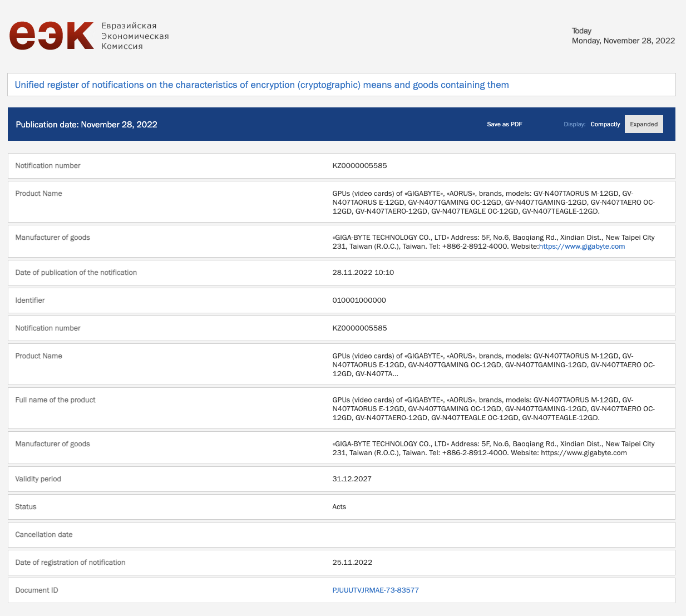Open Document ID PJUUUTVJRMAE-73-83577 link

(x=376, y=590)
